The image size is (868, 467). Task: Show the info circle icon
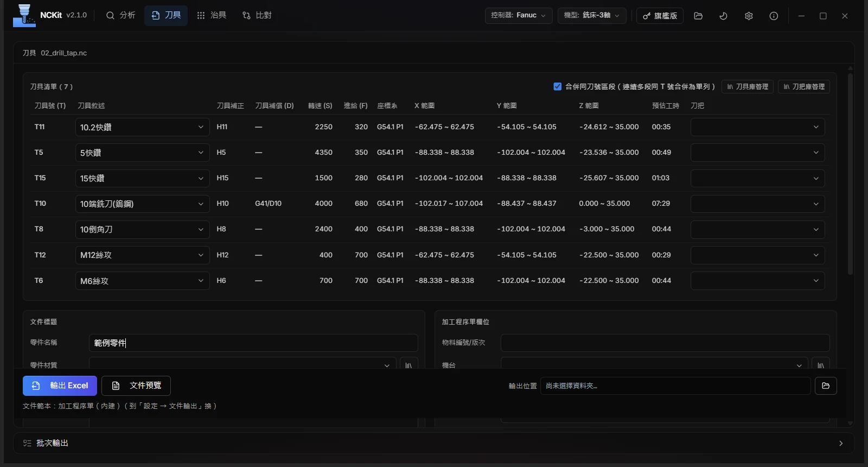774,16
